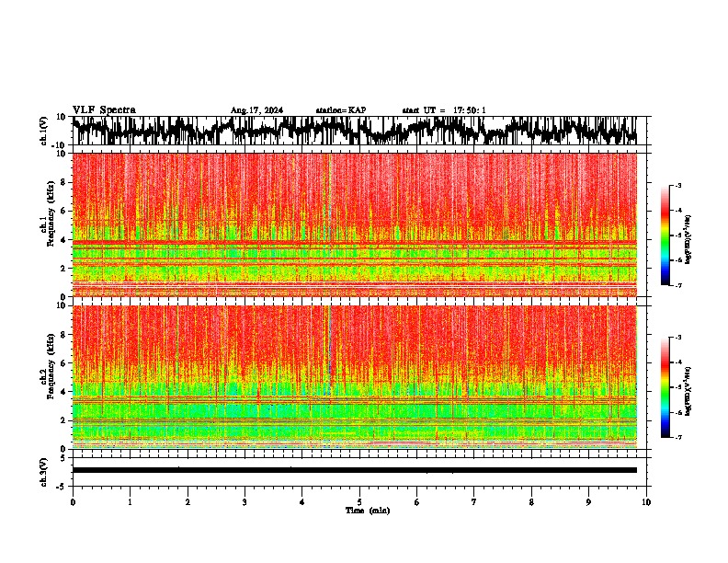Click the time axis tick label "1"

130,502
